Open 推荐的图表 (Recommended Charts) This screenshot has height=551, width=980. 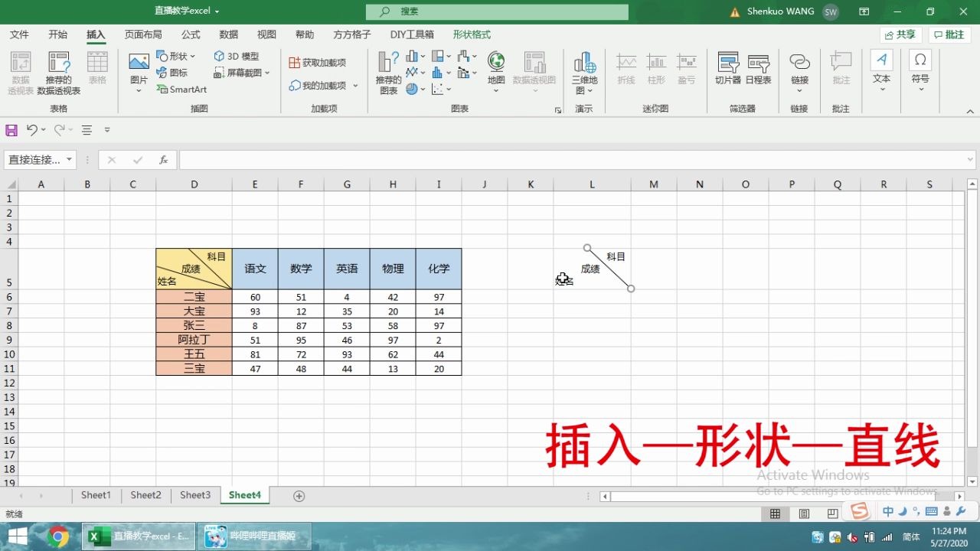(387, 73)
